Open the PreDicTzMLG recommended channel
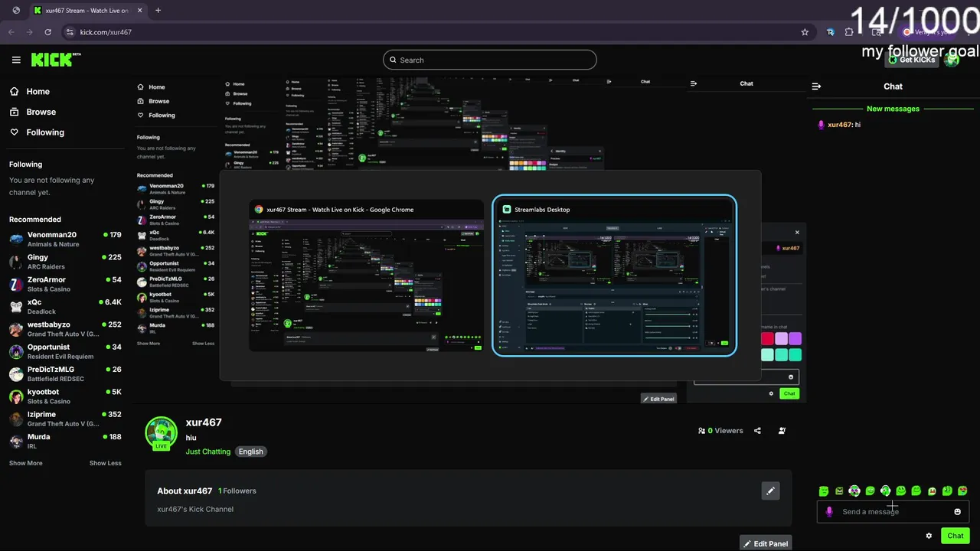 click(x=65, y=373)
